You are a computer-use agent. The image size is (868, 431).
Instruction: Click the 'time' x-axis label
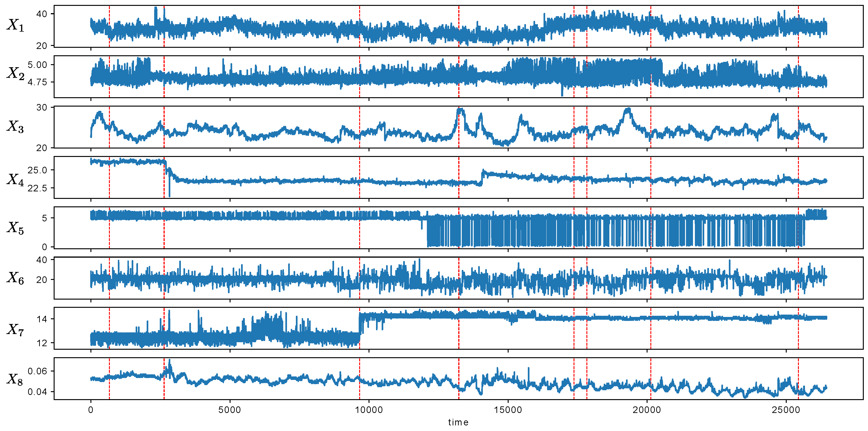458,422
